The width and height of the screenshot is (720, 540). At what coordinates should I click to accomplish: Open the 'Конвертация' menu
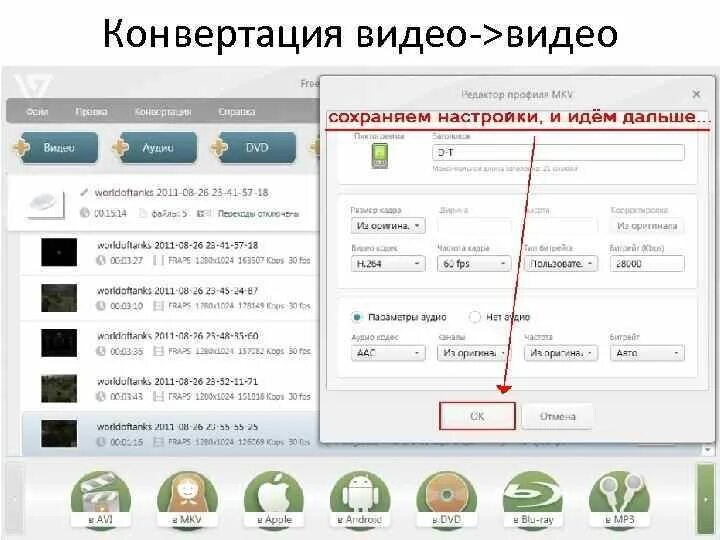pos(163,112)
